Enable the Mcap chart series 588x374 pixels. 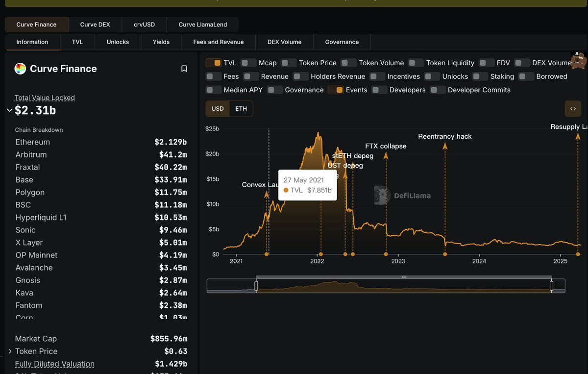[249, 63]
